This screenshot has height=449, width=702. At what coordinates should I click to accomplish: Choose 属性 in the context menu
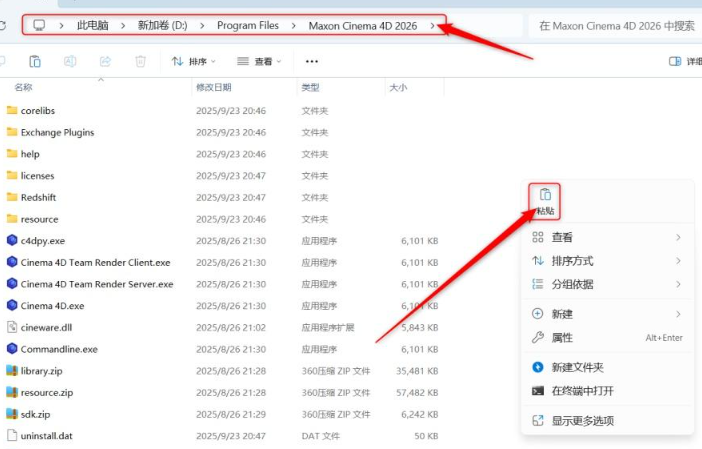pyautogui.click(x=608, y=338)
